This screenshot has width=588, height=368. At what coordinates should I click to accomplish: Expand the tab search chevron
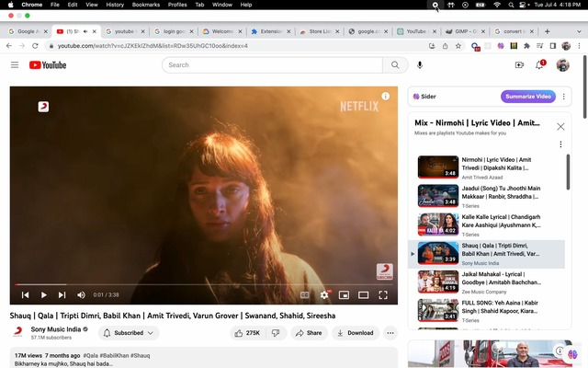click(x=579, y=31)
